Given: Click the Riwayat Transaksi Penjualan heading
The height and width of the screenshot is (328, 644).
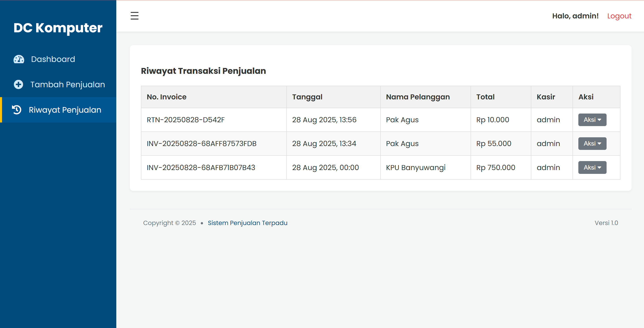Looking at the screenshot, I should click(x=203, y=71).
